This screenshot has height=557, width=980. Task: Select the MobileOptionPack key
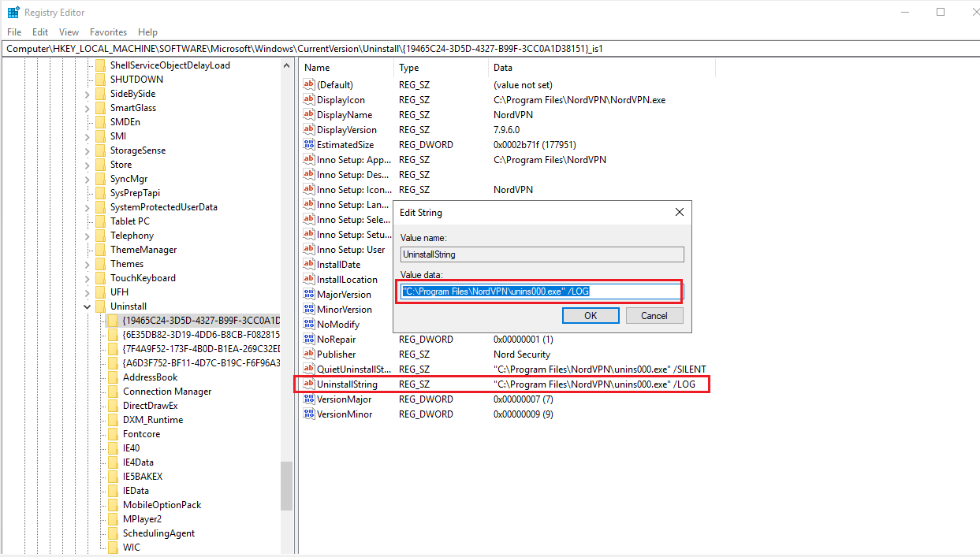pos(162,505)
